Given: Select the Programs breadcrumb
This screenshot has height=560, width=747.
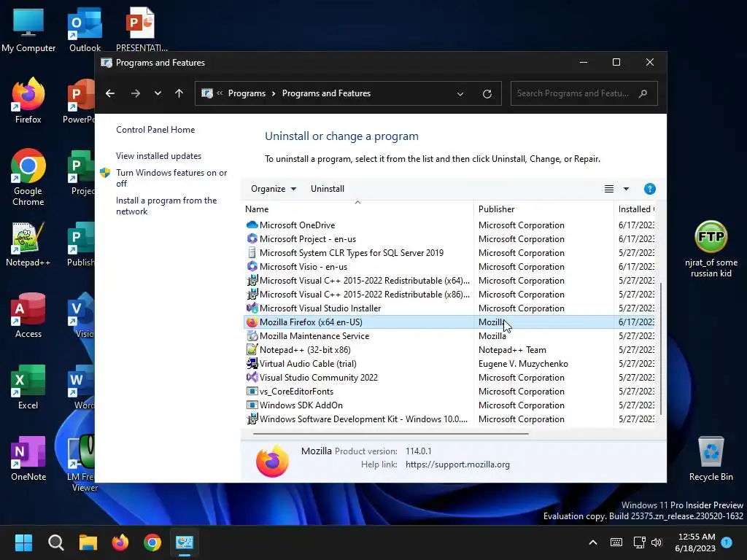Looking at the screenshot, I should 247,93.
